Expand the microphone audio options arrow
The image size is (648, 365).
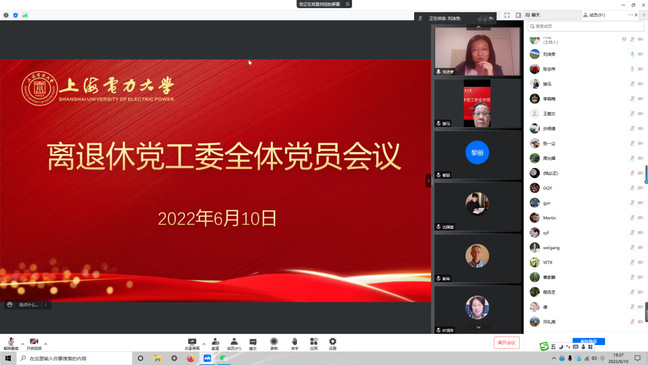[22, 344]
